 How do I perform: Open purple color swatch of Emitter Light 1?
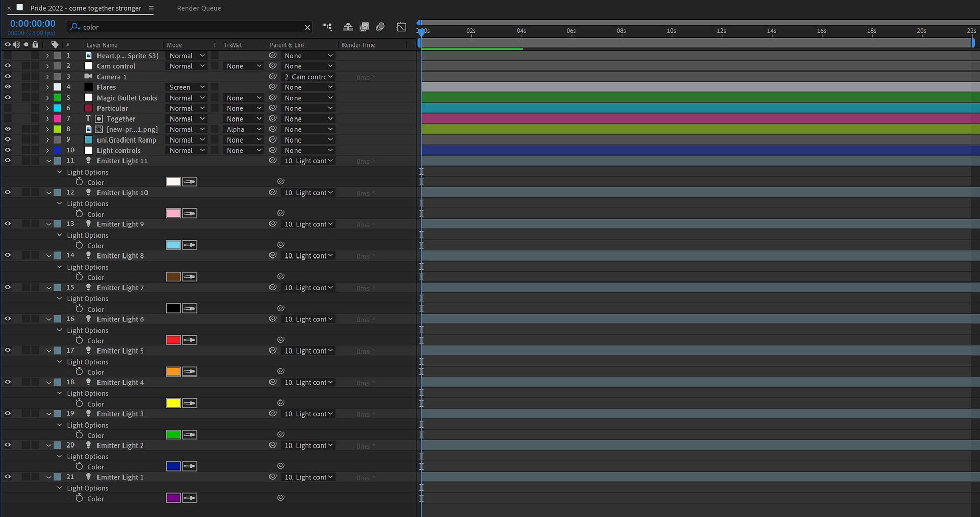click(x=174, y=498)
